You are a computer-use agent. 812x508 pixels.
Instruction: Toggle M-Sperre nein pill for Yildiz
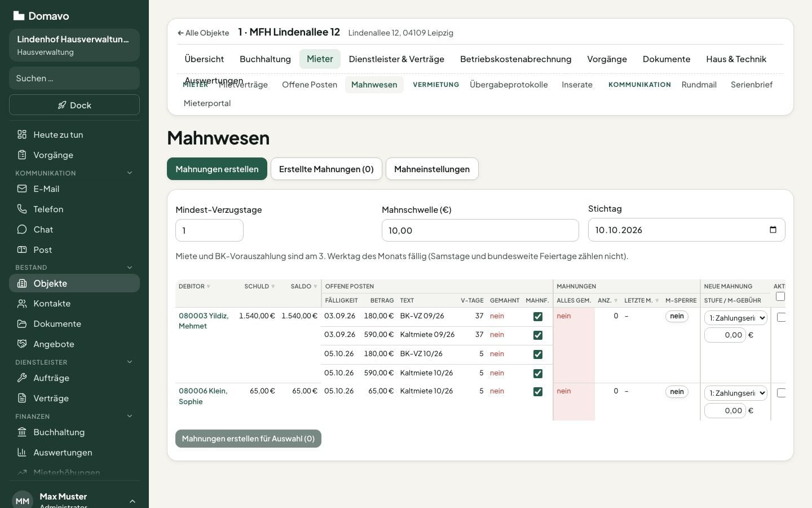pos(677,316)
